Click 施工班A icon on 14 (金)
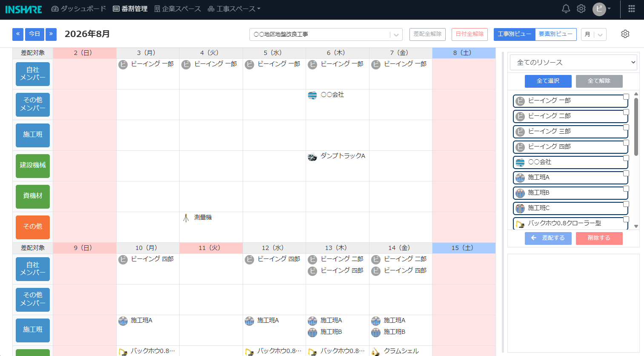 tap(376, 321)
